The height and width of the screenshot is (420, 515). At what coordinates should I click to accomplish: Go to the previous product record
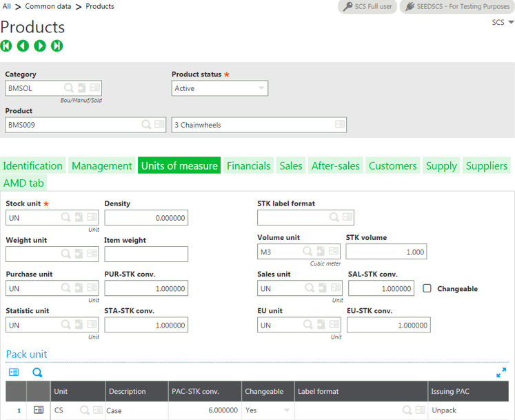pos(23,46)
